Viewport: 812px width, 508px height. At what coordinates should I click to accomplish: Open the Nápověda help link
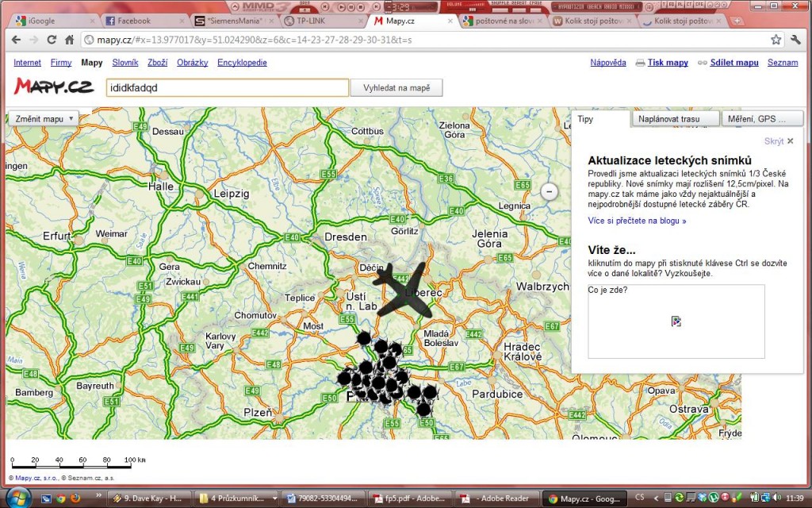(x=608, y=63)
